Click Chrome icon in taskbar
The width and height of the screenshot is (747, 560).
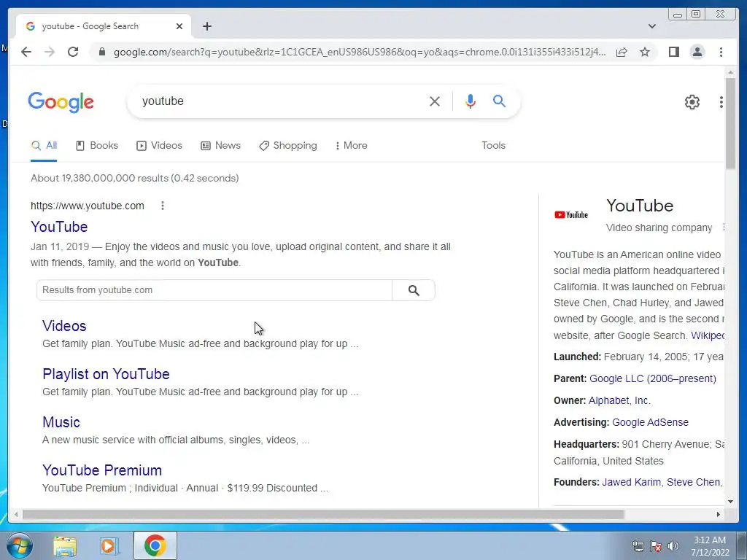pos(155,545)
